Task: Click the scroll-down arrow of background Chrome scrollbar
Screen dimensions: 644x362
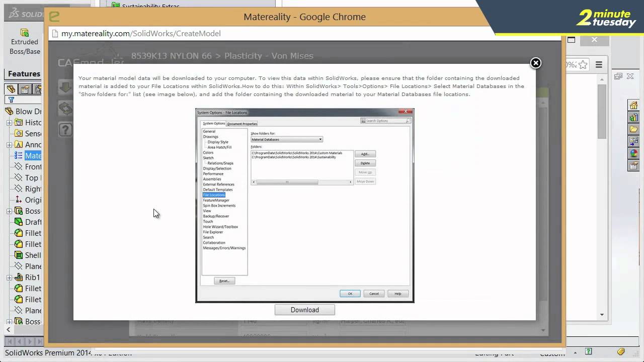Action: click(602, 315)
